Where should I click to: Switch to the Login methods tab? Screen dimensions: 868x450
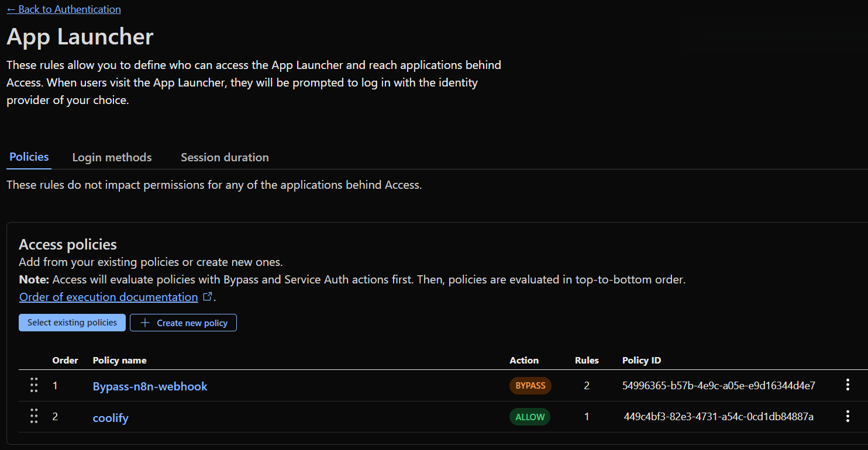click(x=112, y=157)
